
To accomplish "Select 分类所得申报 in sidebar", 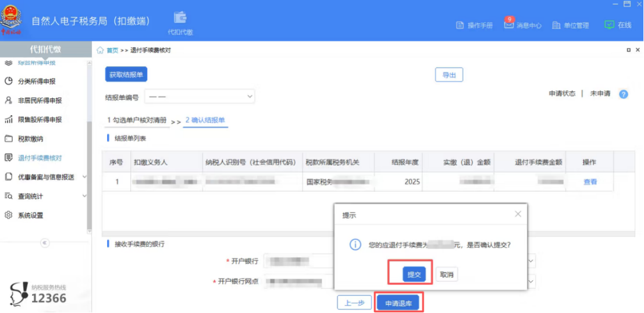I will [x=37, y=81].
